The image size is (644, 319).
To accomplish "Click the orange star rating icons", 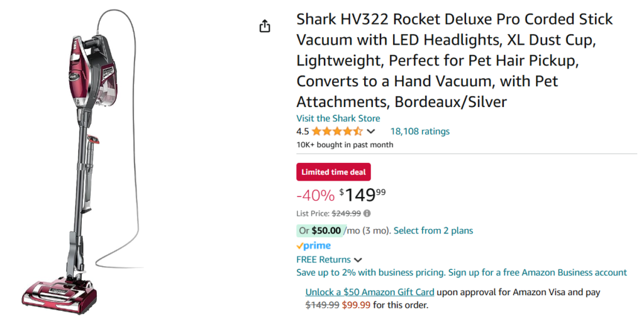I will click(x=336, y=132).
